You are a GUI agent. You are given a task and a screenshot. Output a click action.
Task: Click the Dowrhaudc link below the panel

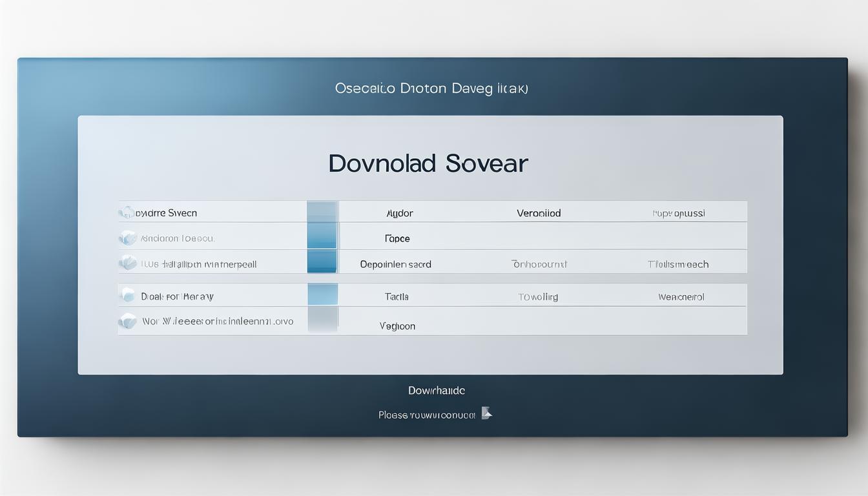click(x=436, y=391)
